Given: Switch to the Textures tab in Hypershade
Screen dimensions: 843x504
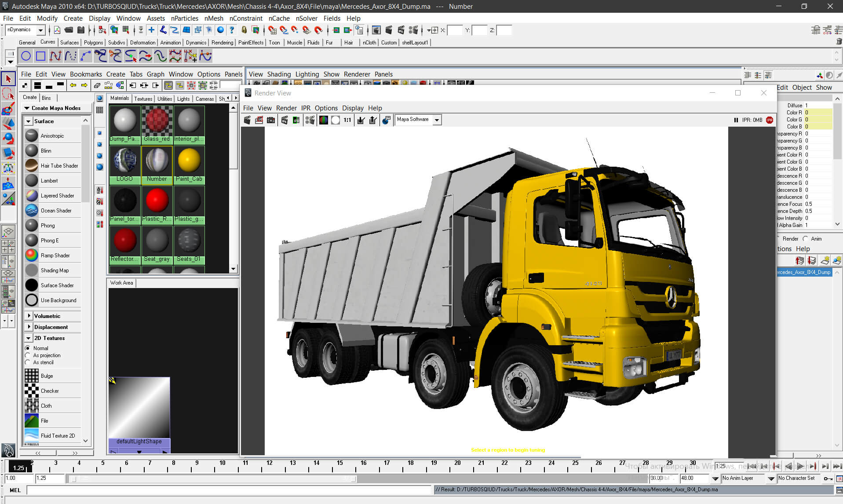Looking at the screenshot, I should coord(143,99).
